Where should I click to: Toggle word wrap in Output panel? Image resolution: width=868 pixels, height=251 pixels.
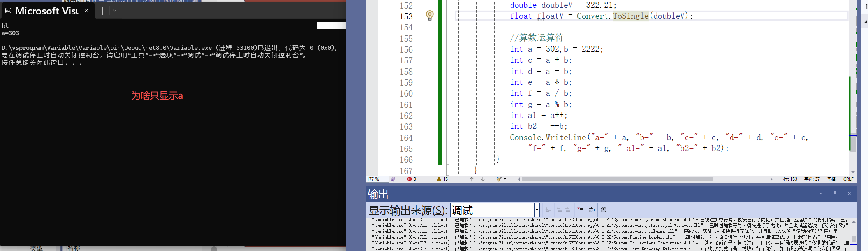pos(592,210)
